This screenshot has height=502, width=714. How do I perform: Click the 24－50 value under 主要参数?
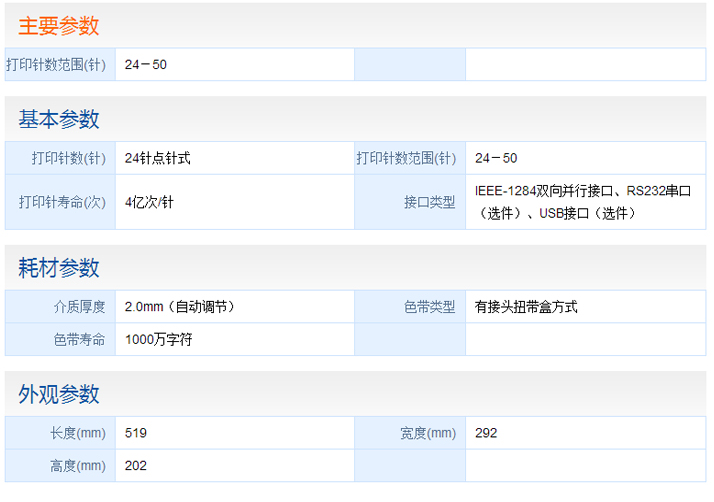point(146,65)
